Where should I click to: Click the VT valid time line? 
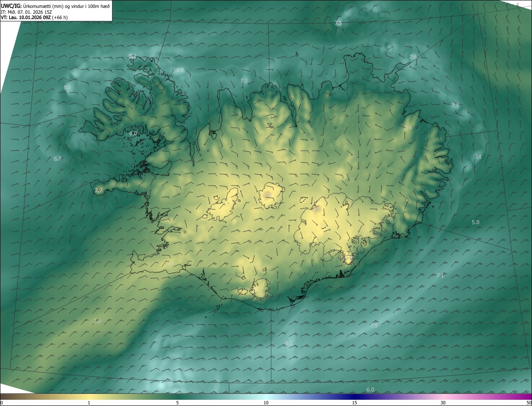34,17
